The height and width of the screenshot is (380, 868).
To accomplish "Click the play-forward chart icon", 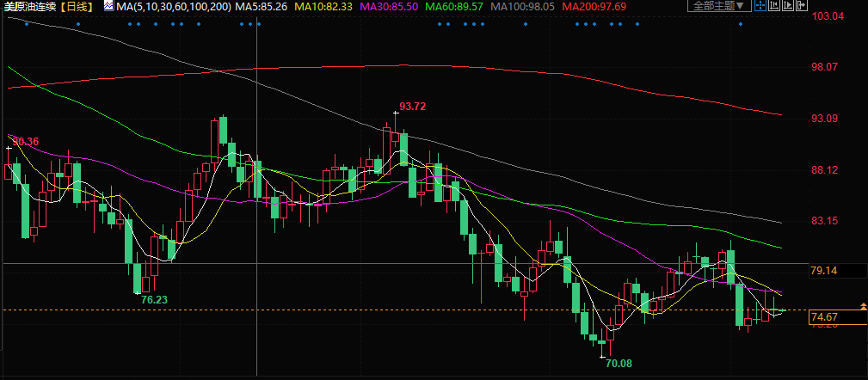I will [788, 5].
